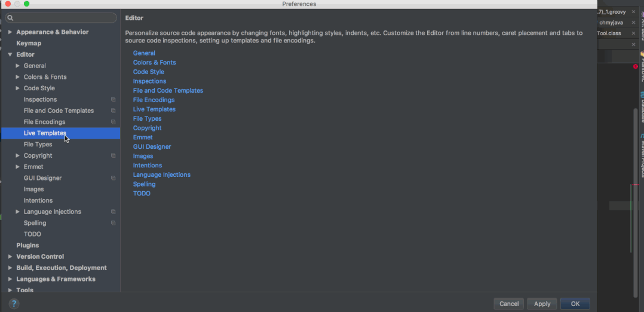
Task: Close the _1.groovy editor tab behind the dialog
Action: (633, 12)
